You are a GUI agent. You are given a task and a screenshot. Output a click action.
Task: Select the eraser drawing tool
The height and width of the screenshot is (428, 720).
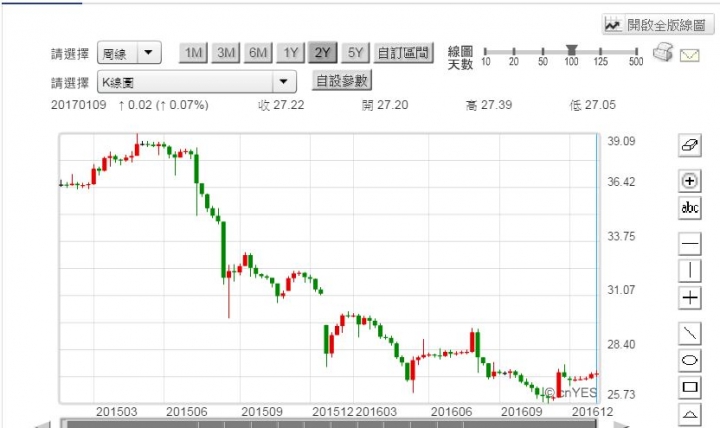(x=690, y=146)
